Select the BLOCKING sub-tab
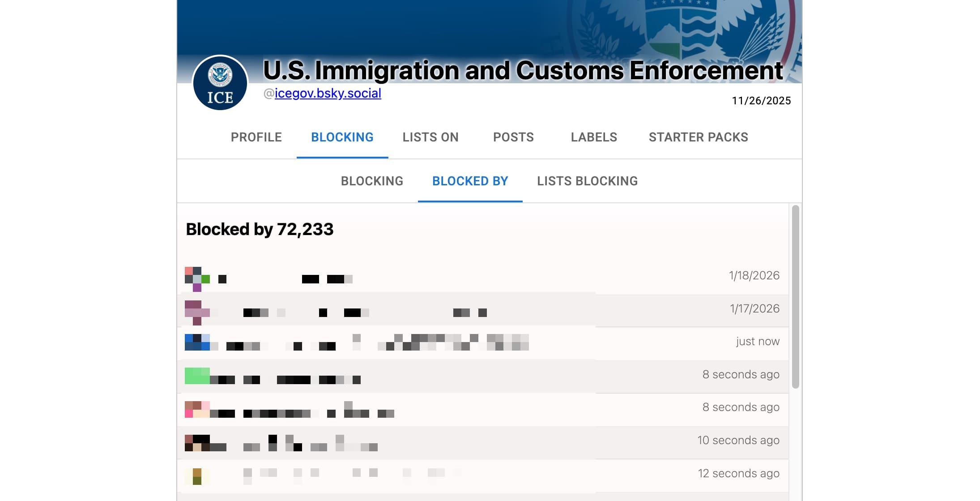The image size is (980, 501). 372,181
